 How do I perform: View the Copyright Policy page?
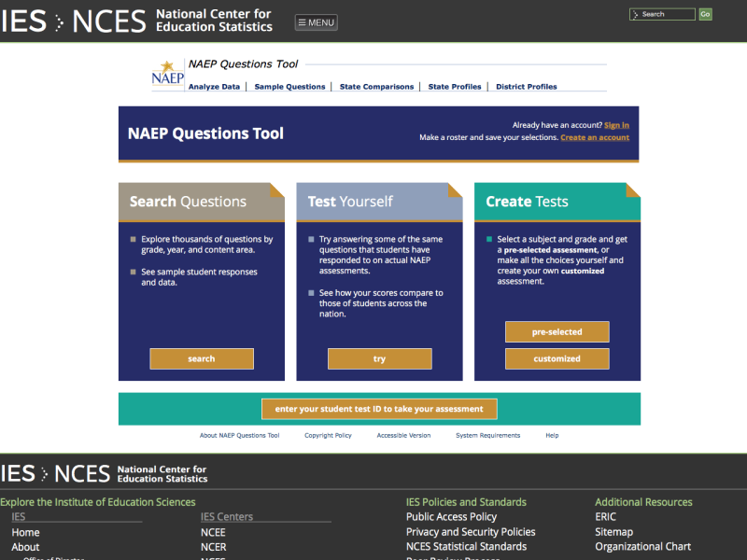(x=328, y=435)
